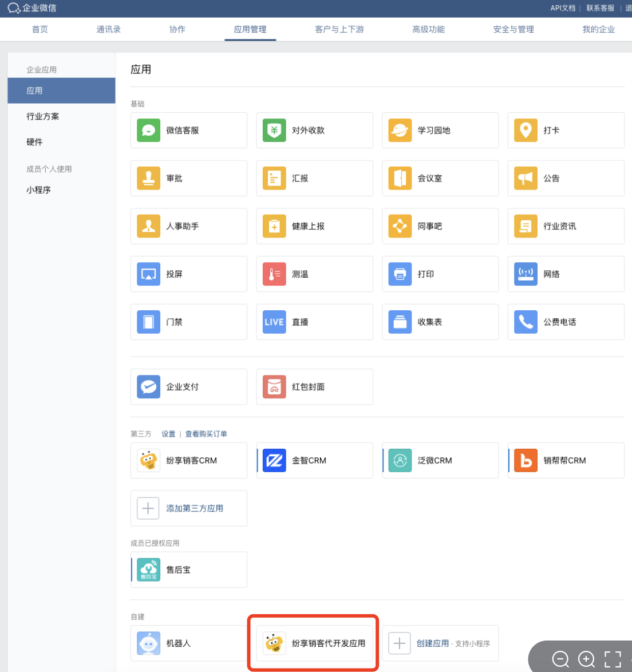Go to the 首页 tab
Screen dimensions: 632x672
coord(40,30)
